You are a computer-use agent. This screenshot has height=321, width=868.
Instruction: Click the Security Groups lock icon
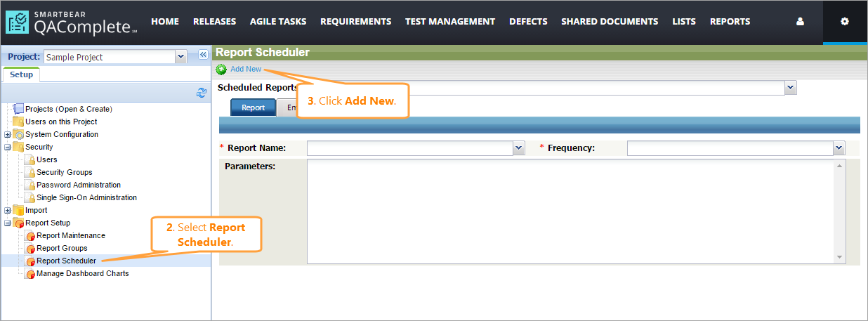click(29, 172)
